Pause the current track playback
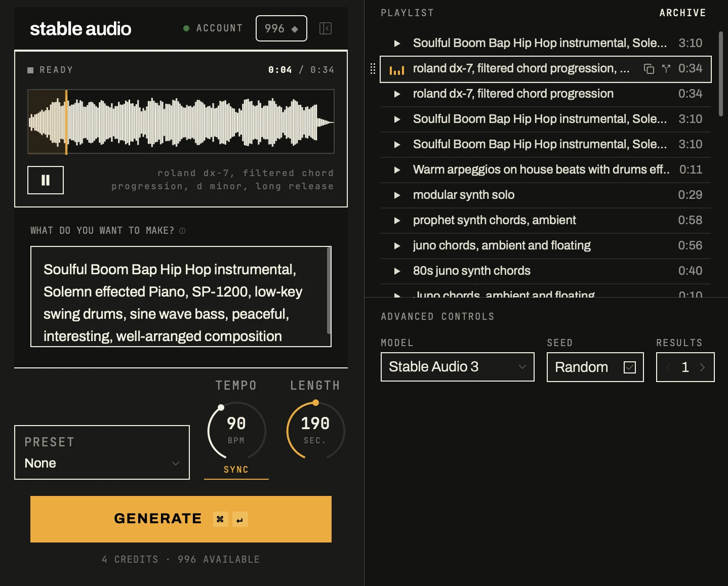Viewport: 728px width, 586px height. tap(46, 180)
